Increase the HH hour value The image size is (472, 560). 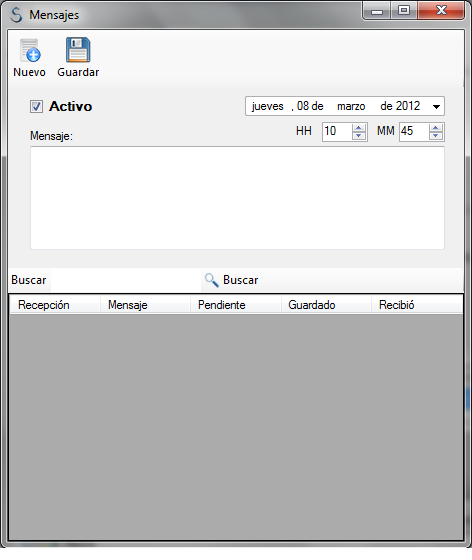tap(359, 128)
